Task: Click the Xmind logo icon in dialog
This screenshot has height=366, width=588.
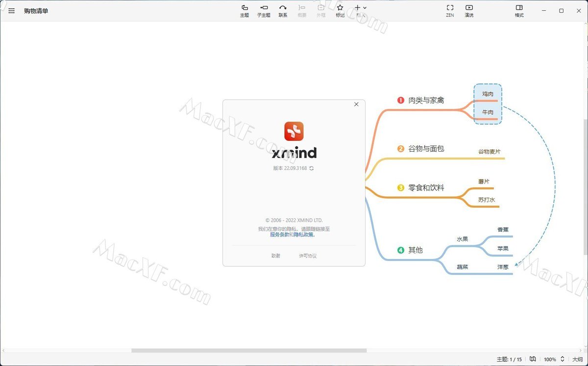Action: [x=294, y=131]
